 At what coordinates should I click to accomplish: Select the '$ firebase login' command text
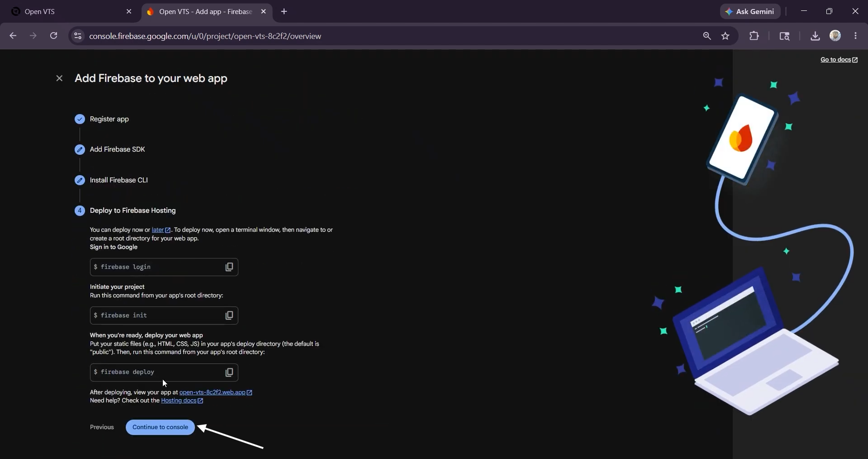122,267
